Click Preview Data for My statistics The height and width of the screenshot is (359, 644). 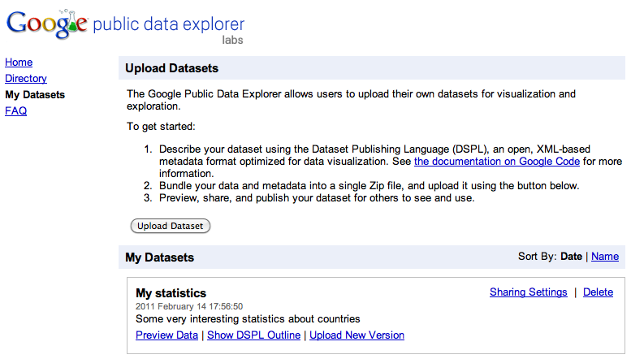point(166,335)
